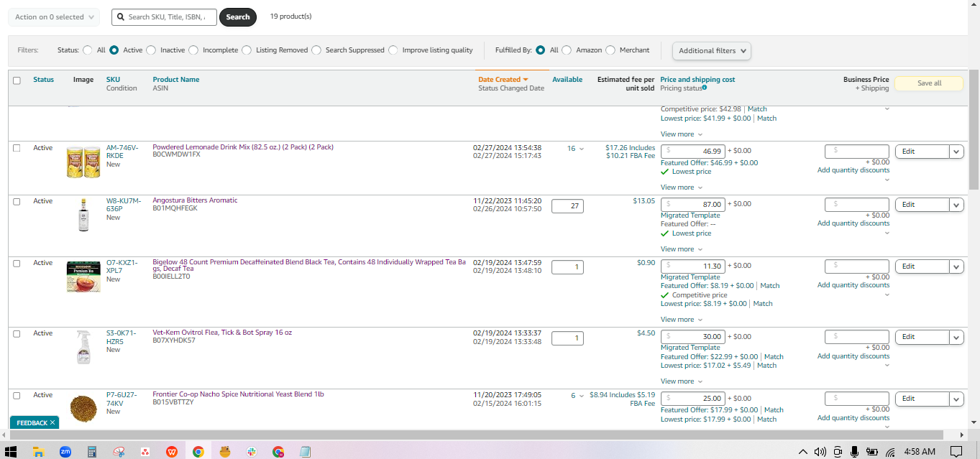
Task: Open the Angostura Bitters Aromatic product link
Action: (195, 200)
